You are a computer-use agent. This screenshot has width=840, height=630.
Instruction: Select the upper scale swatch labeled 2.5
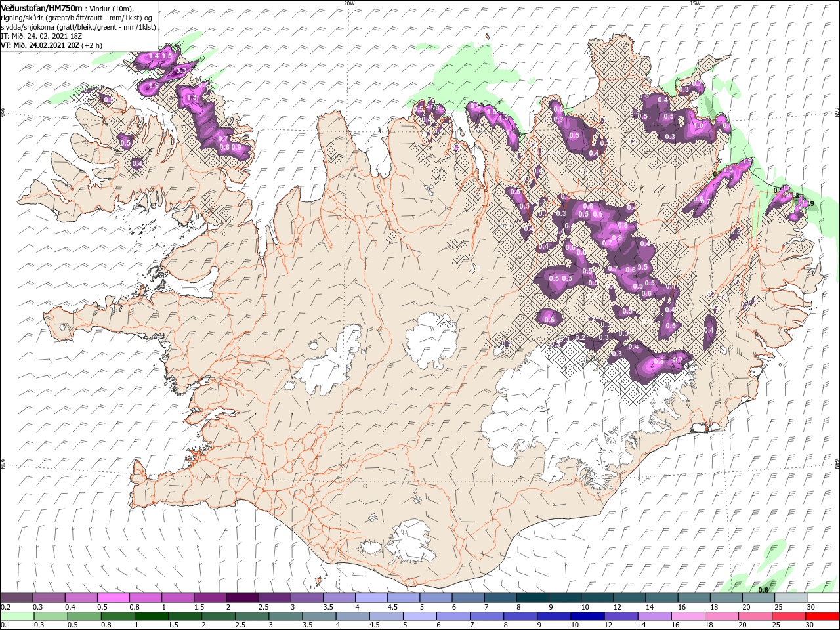[274, 598]
